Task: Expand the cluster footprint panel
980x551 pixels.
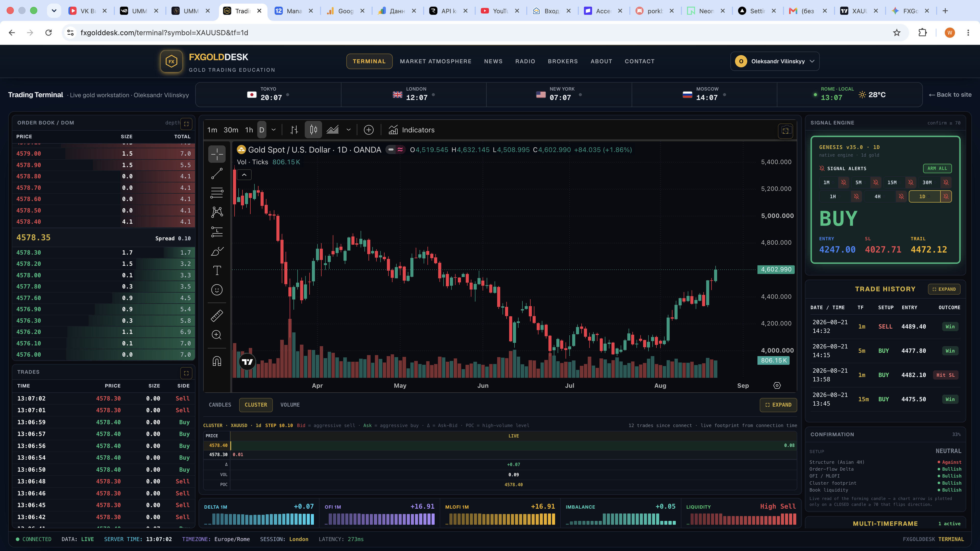Action: (778, 405)
